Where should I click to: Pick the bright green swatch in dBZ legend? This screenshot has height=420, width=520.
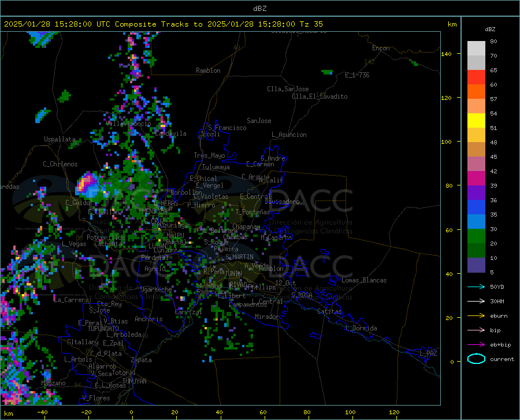(x=476, y=236)
